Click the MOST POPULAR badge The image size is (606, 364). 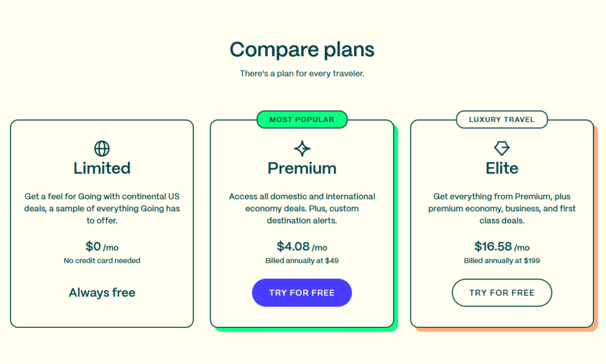pyautogui.click(x=302, y=120)
